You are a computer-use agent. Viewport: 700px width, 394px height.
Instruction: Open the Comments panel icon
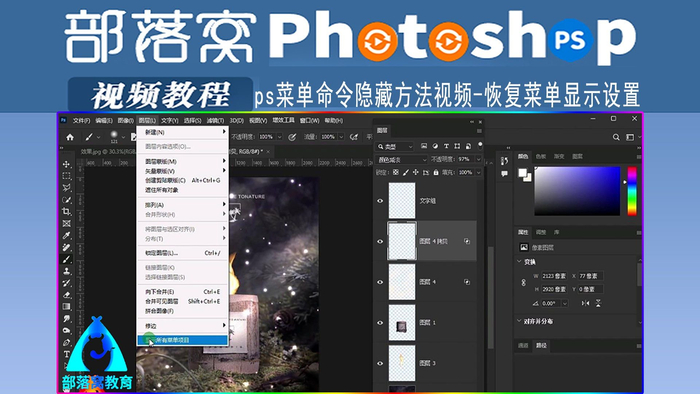pyautogui.click(x=504, y=174)
